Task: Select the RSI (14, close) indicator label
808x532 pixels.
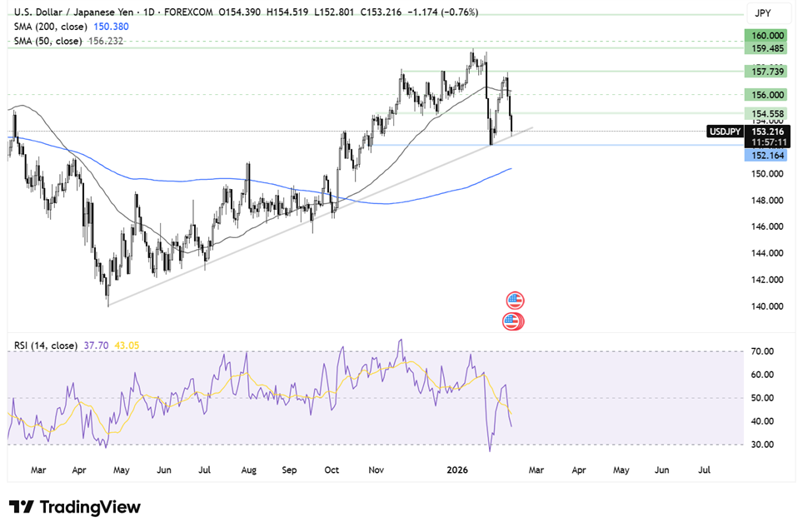Action: point(46,346)
